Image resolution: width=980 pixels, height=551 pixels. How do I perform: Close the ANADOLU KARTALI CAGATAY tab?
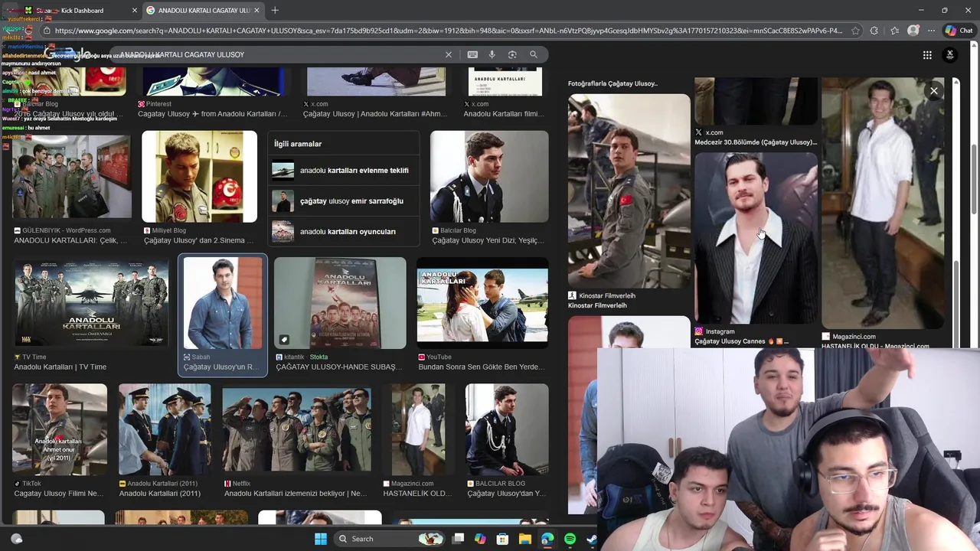point(256,10)
